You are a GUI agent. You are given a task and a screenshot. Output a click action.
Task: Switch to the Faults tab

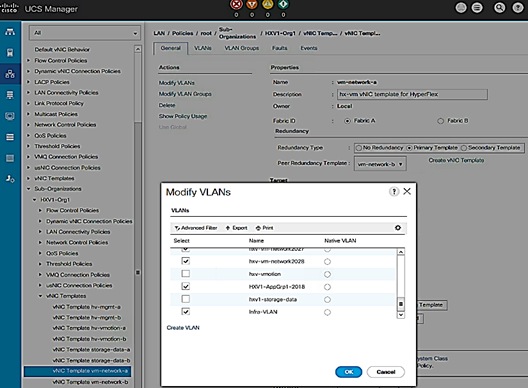[280, 48]
